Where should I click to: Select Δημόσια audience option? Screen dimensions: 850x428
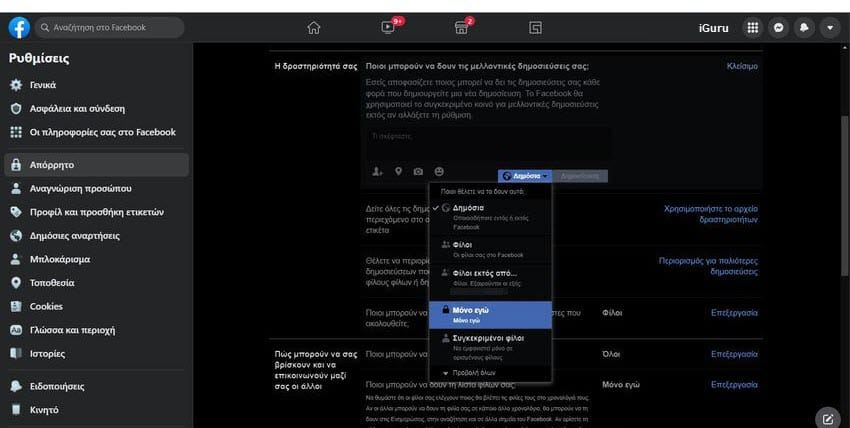pyautogui.click(x=490, y=216)
